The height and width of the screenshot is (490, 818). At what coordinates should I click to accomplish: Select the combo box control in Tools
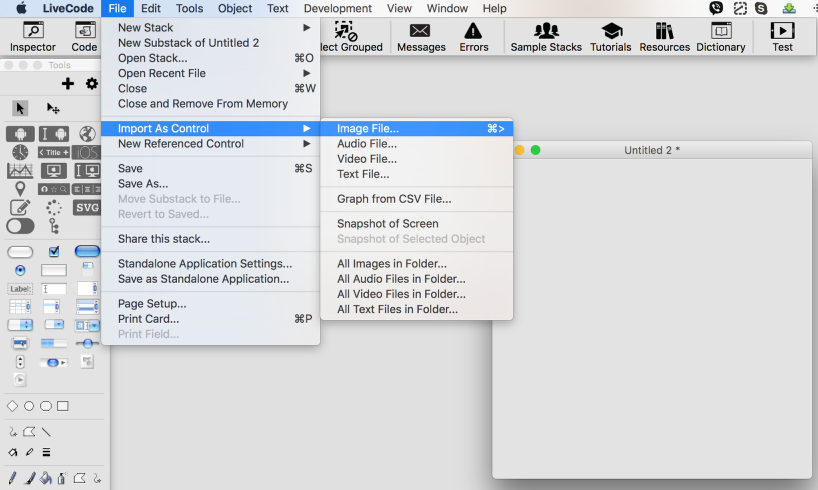point(87,326)
